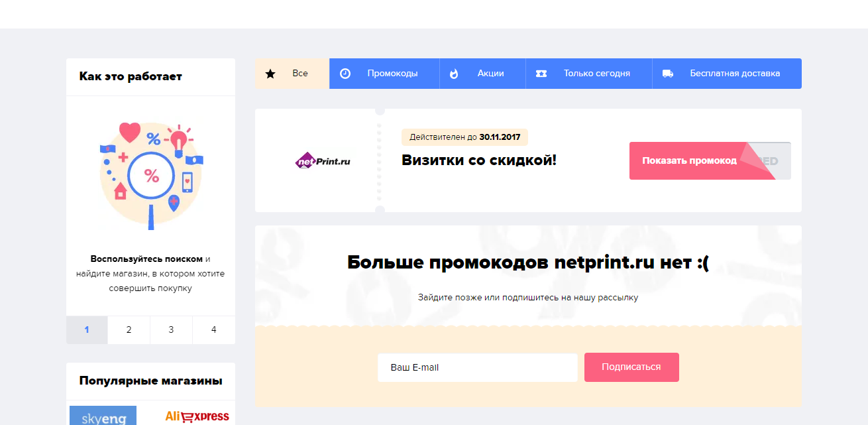The image size is (868, 425).
Task: Go to step 2 of how-it-works slider
Action: point(129,330)
